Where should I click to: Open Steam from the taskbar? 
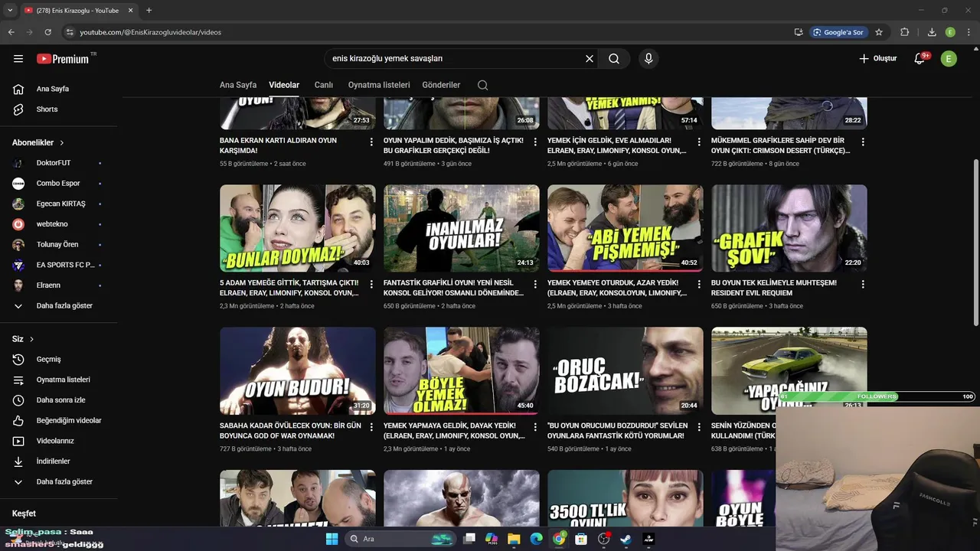[626, 539]
